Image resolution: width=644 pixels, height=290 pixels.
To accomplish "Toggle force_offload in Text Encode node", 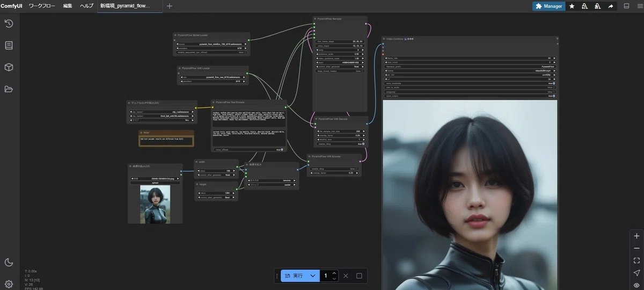I will (249, 149).
